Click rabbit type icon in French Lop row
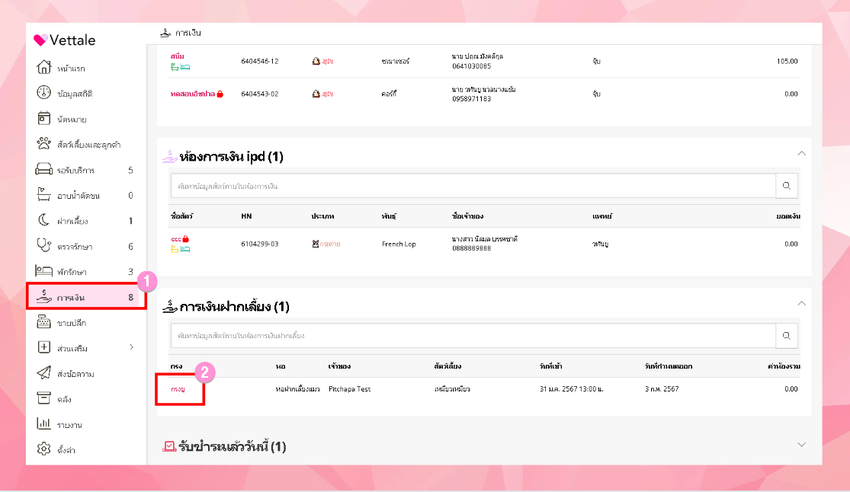This screenshot has width=850, height=492. 315,244
